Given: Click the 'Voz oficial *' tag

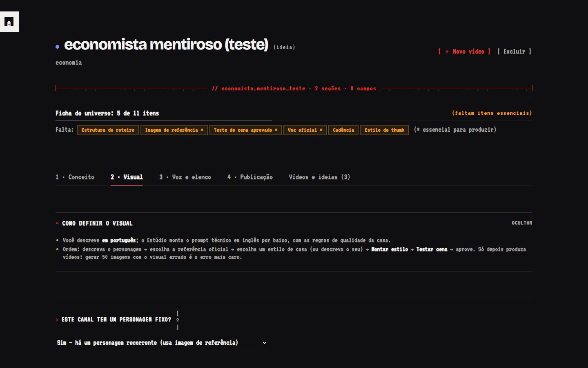Looking at the screenshot, I should 305,130.
